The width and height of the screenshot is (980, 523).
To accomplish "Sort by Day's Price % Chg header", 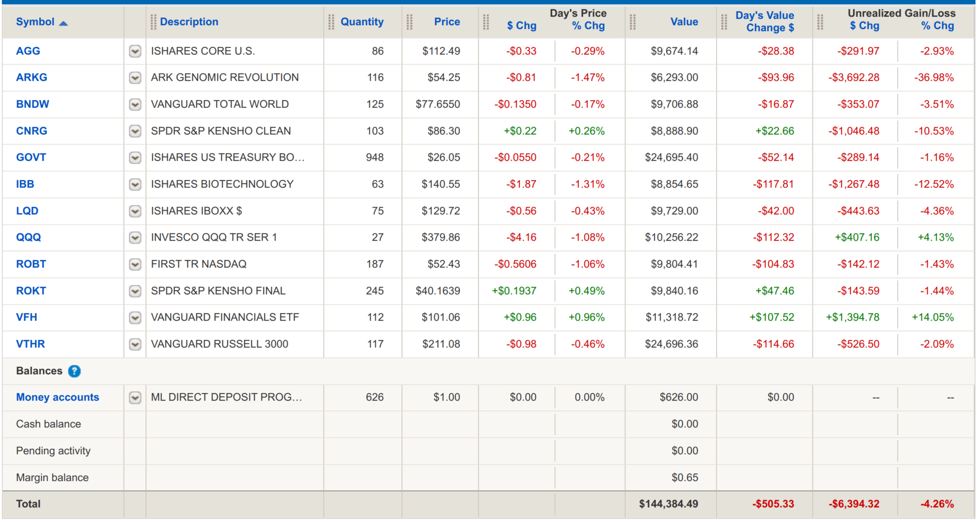I will click(x=588, y=26).
